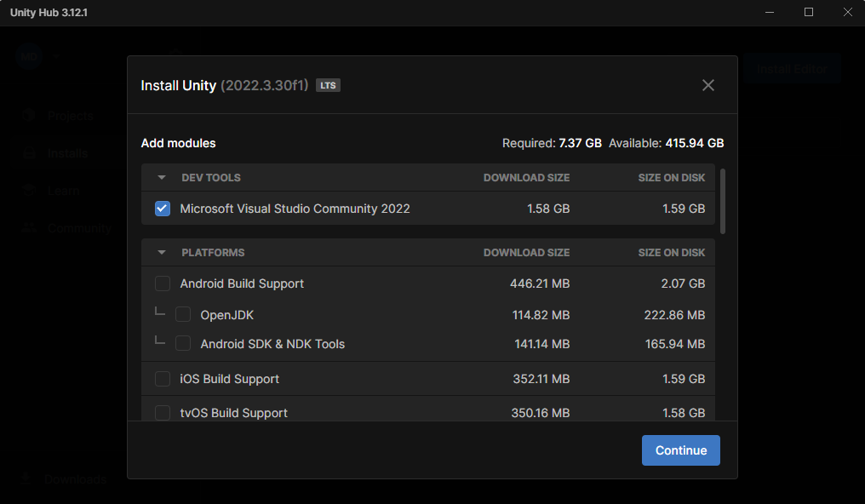Image resolution: width=865 pixels, height=504 pixels.
Task: Click the LTS badge beside version number
Action: pyautogui.click(x=328, y=85)
